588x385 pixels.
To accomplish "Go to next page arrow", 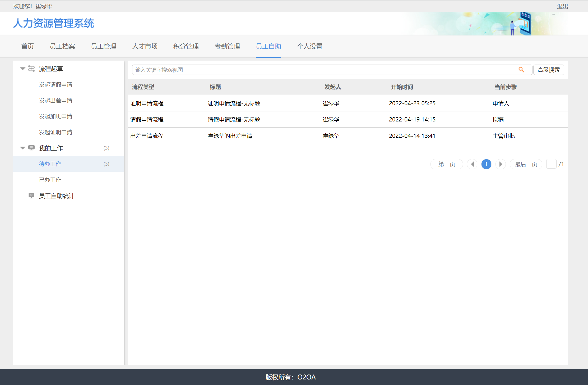I will point(501,164).
